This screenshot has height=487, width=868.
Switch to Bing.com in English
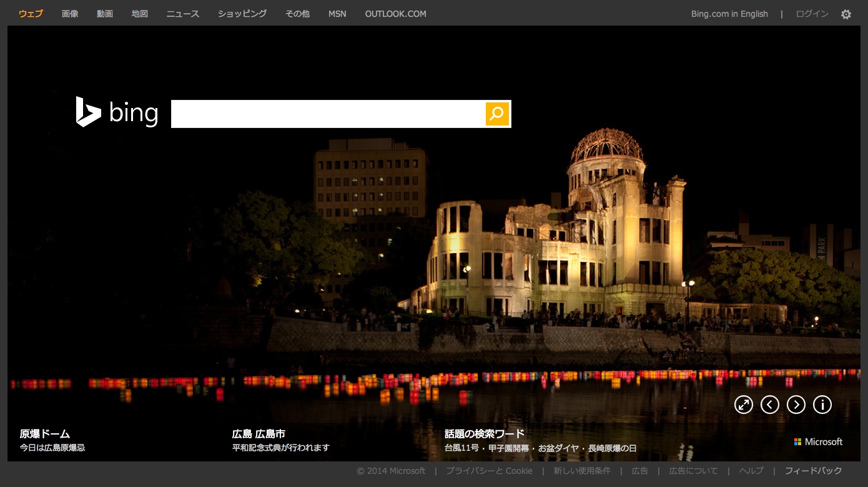coord(729,14)
